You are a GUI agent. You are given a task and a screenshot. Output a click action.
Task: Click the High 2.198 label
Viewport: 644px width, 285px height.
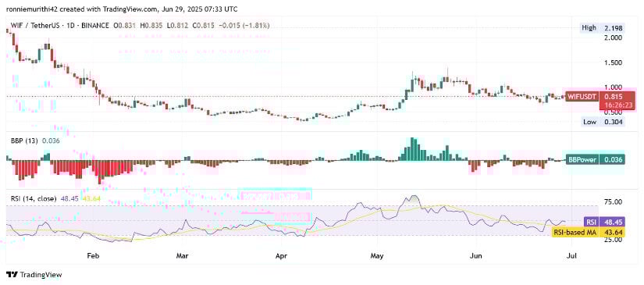[603, 28]
